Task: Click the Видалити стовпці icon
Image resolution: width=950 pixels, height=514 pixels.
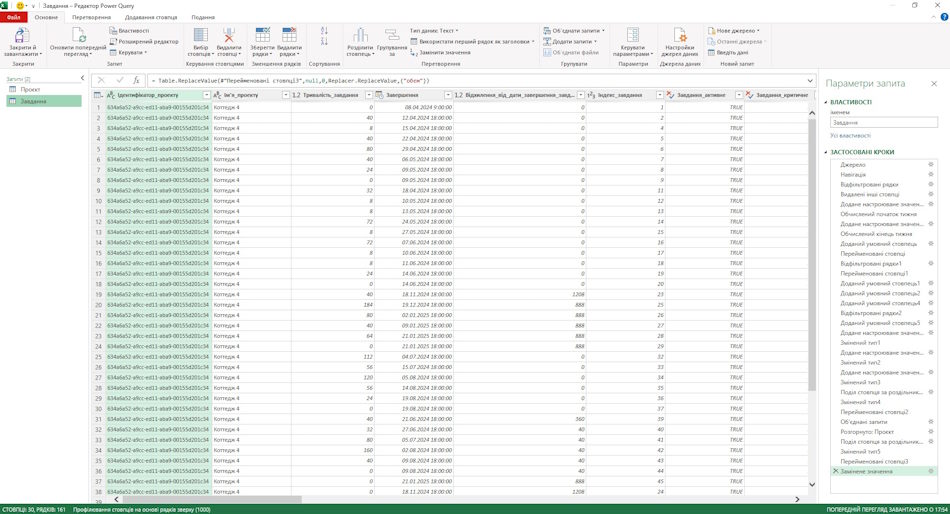Action: click(x=228, y=35)
